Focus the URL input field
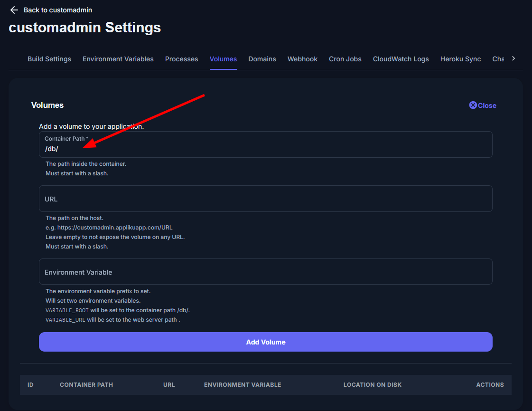532x411 pixels. point(265,199)
